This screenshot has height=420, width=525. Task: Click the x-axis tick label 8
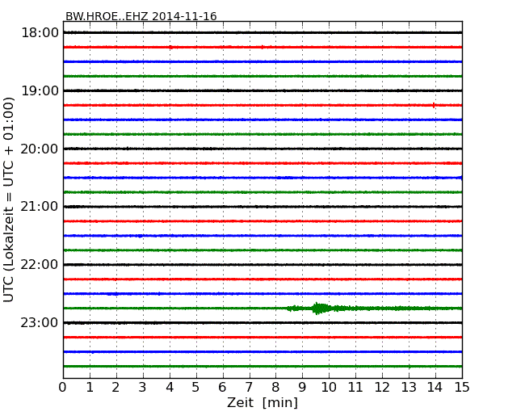(275, 388)
